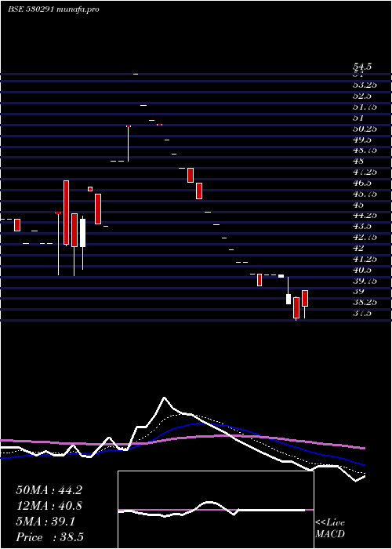Image resolution: width=392 pixels, height=549 pixels.
Task: Click the 41.25 price axis label
Action: [x=365, y=259]
